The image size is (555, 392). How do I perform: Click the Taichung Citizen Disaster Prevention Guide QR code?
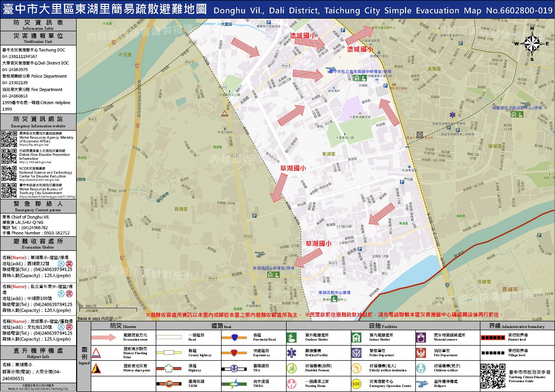[493, 376]
